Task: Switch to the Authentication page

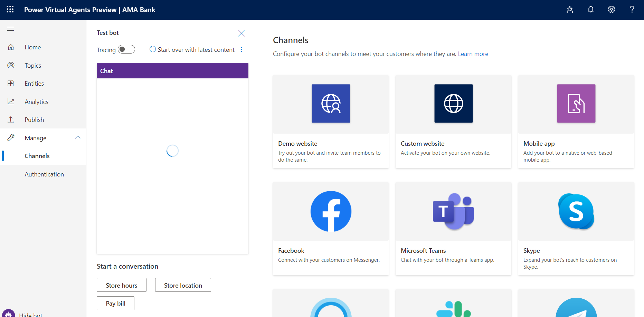Action: pyautogui.click(x=44, y=174)
